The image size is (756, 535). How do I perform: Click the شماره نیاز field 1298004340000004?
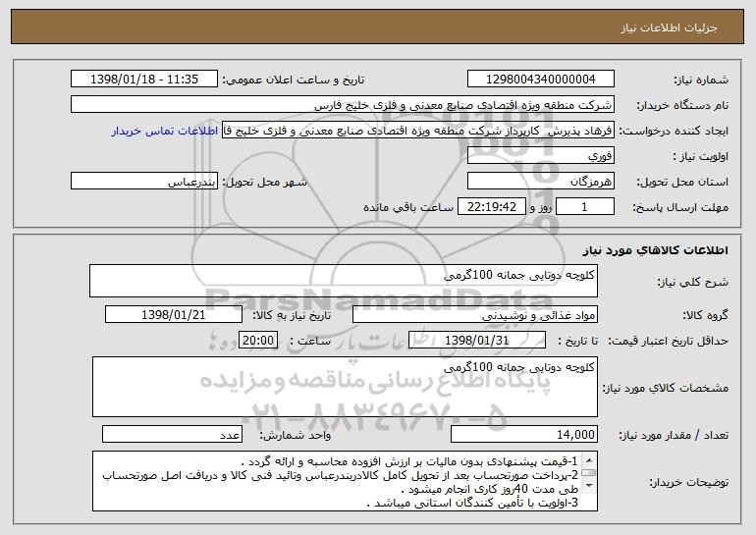click(540, 80)
